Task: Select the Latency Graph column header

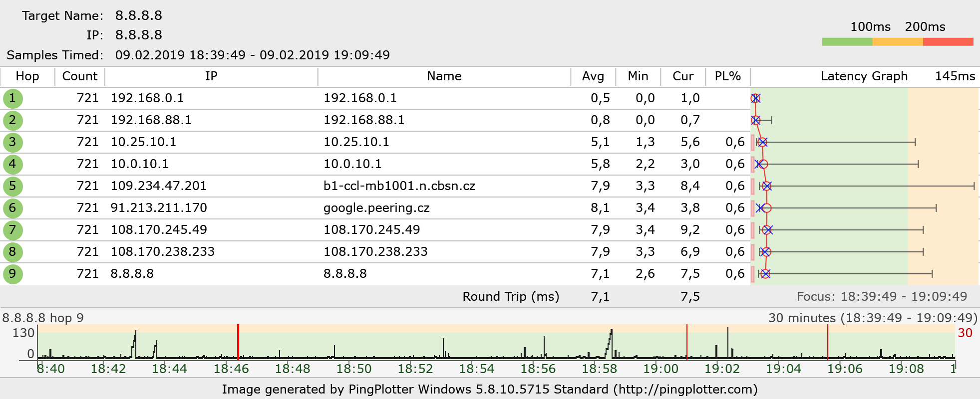Action: [864, 76]
